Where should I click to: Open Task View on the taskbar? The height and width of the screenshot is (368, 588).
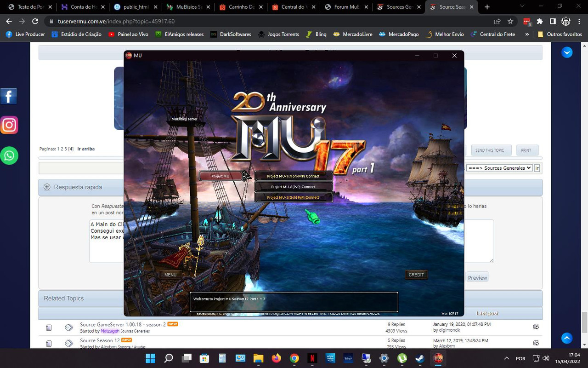click(x=187, y=358)
